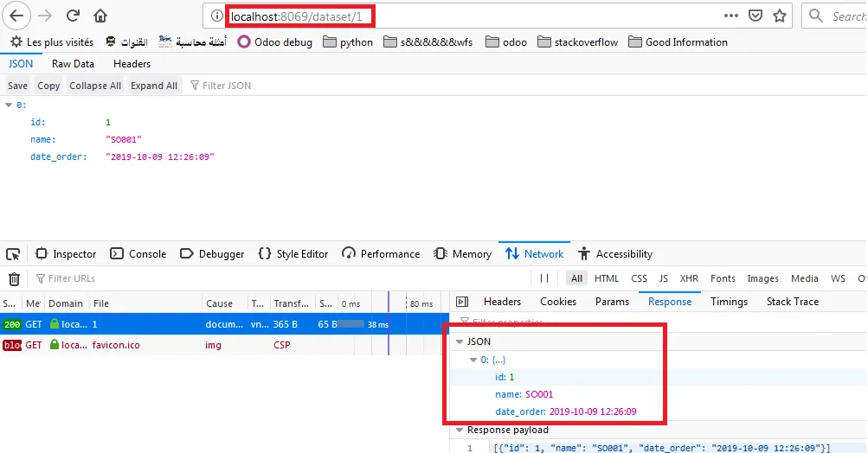Image resolution: width=868 pixels, height=453 pixels.
Task: Select the 200 GET request row
Action: point(223,324)
